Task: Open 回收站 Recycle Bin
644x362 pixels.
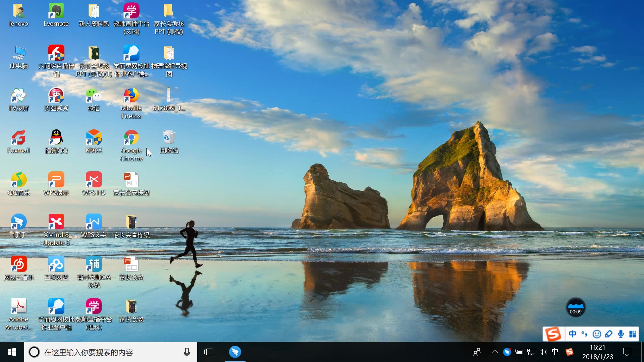Action: pos(169,142)
